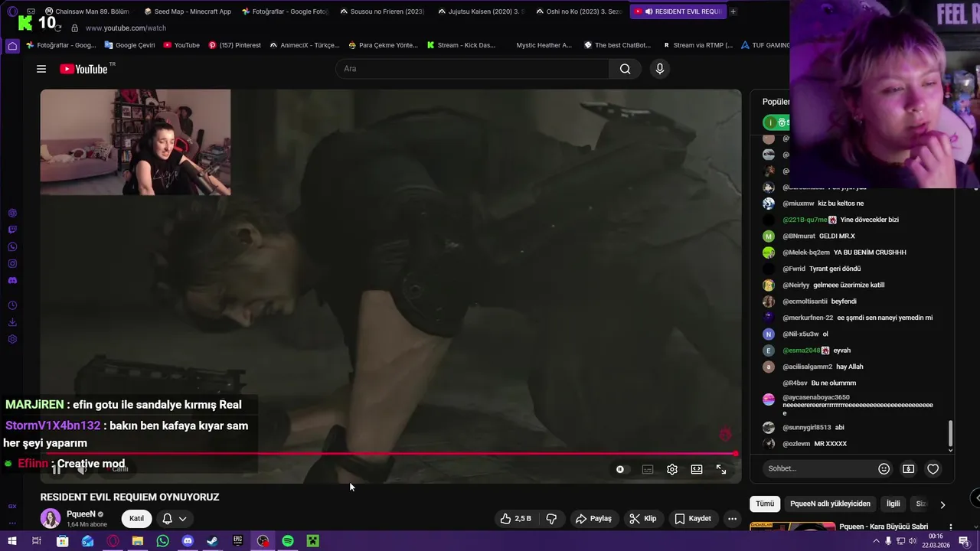The height and width of the screenshot is (551, 980).
Task: Open Spotify from the taskbar
Action: (x=288, y=541)
